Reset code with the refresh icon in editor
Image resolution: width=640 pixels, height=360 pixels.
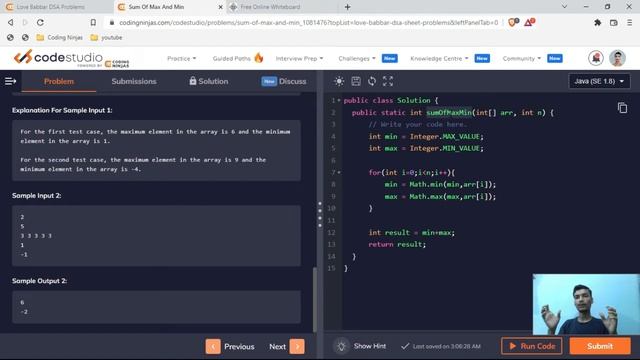pyautogui.click(x=372, y=81)
